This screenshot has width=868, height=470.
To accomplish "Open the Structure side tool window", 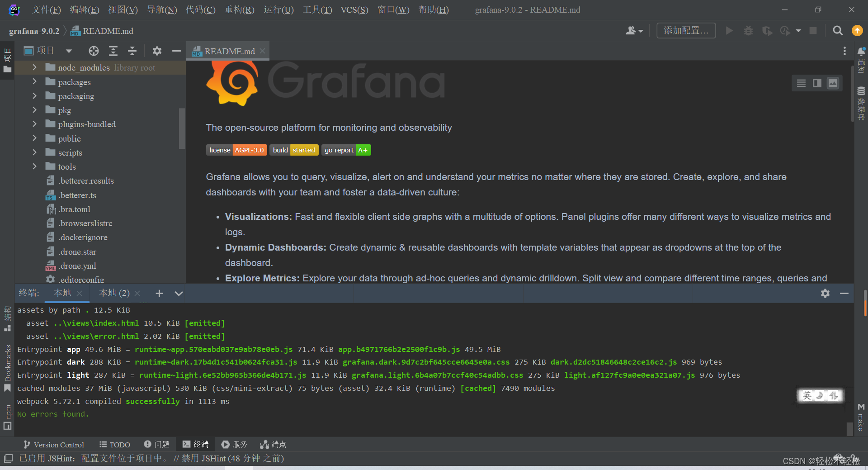I will (x=7, y=319).
